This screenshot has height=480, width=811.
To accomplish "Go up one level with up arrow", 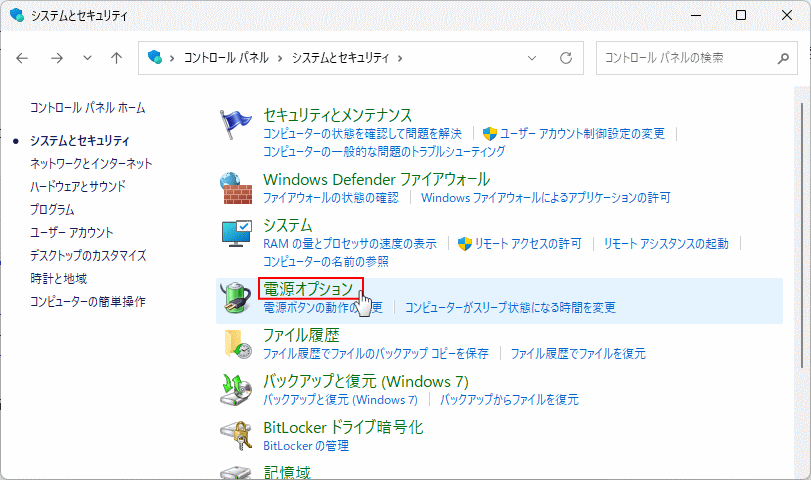I will pos(116,58).
